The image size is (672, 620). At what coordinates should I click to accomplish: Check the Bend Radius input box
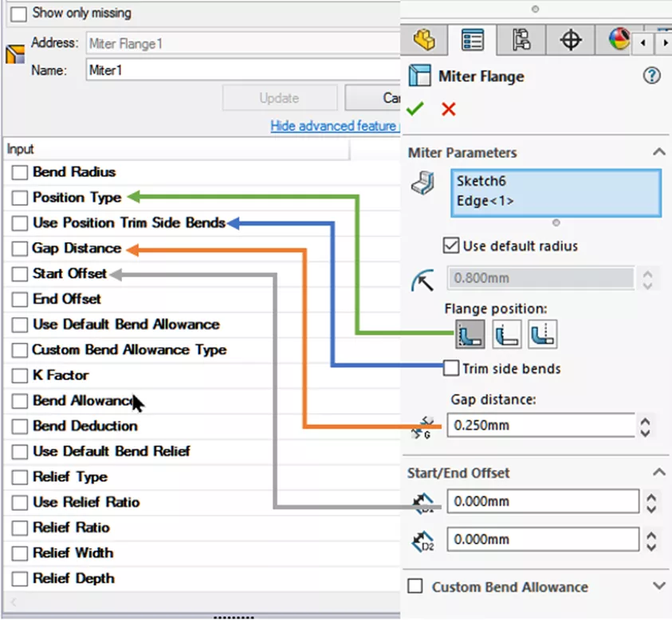click(x=20, y=172)
